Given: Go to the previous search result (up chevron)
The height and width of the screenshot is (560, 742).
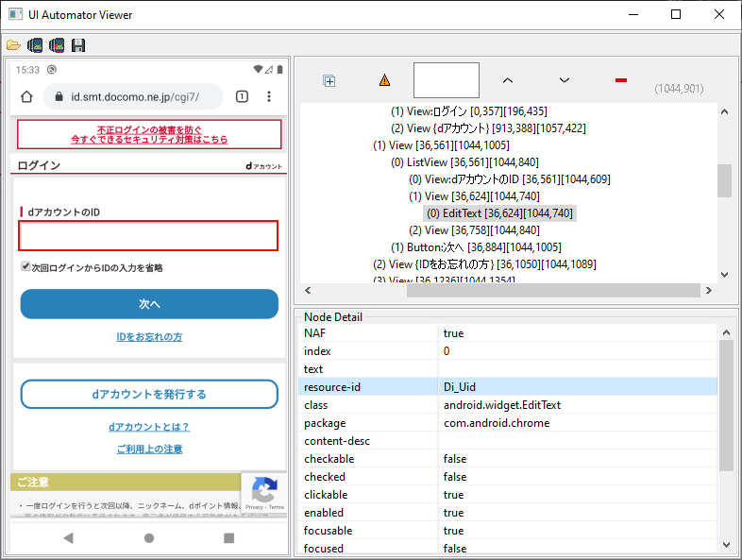Looking at the screenshot, I should tap(508, 80).
